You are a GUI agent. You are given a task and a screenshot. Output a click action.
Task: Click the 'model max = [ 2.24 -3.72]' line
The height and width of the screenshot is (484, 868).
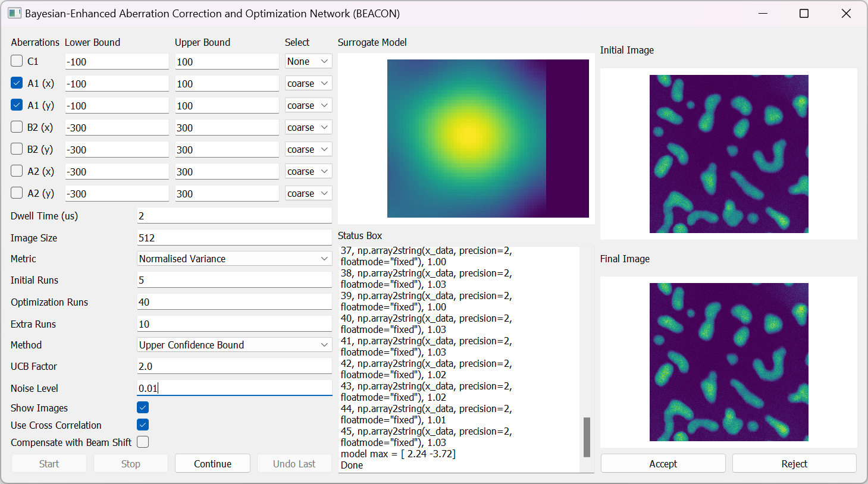tap(398, 454)
